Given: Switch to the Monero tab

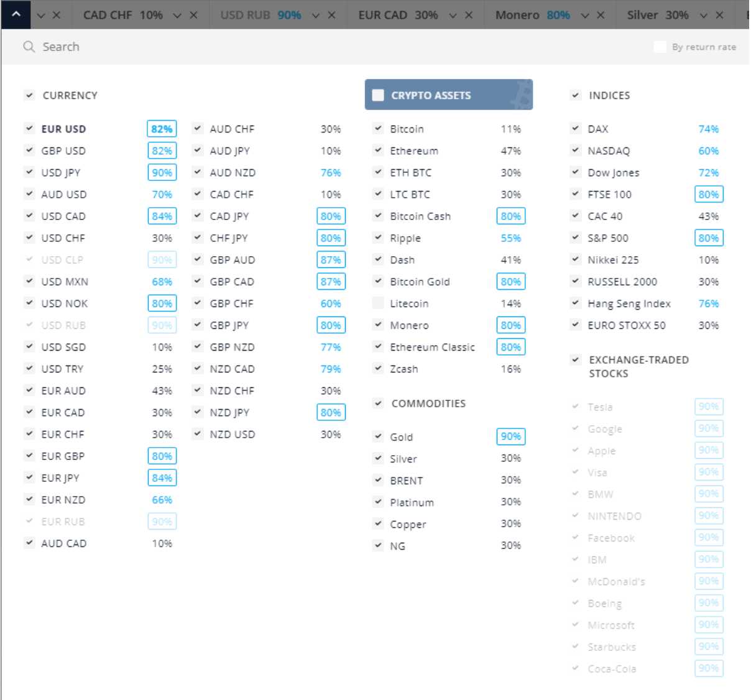Looking at the screenshot, I should [x=532, y=15].
